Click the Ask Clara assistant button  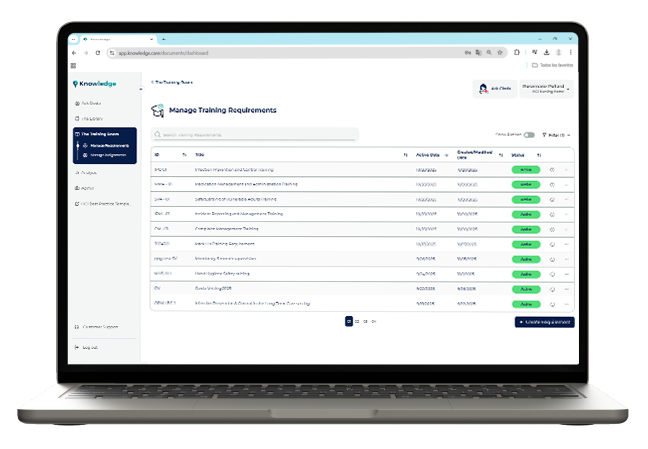point(494,88)
